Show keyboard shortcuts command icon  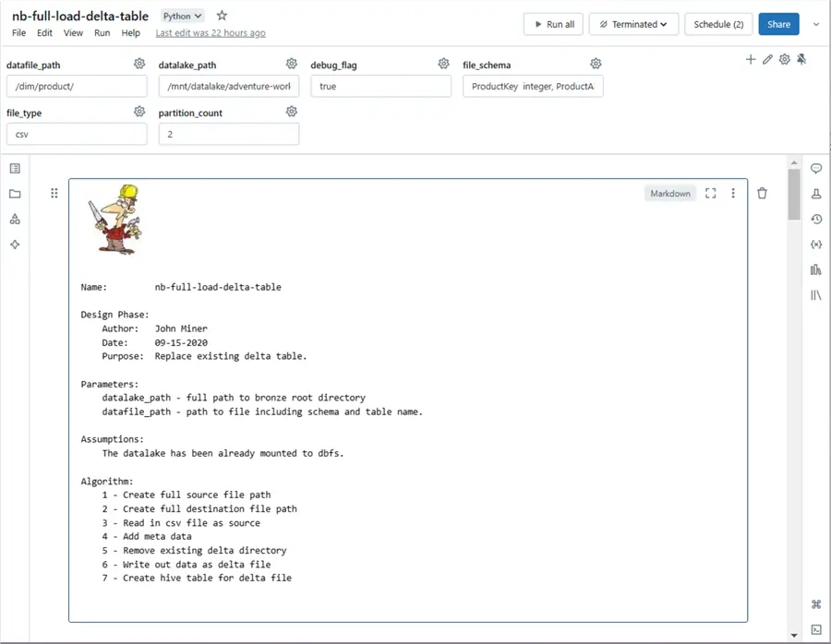tap(816, 604)
